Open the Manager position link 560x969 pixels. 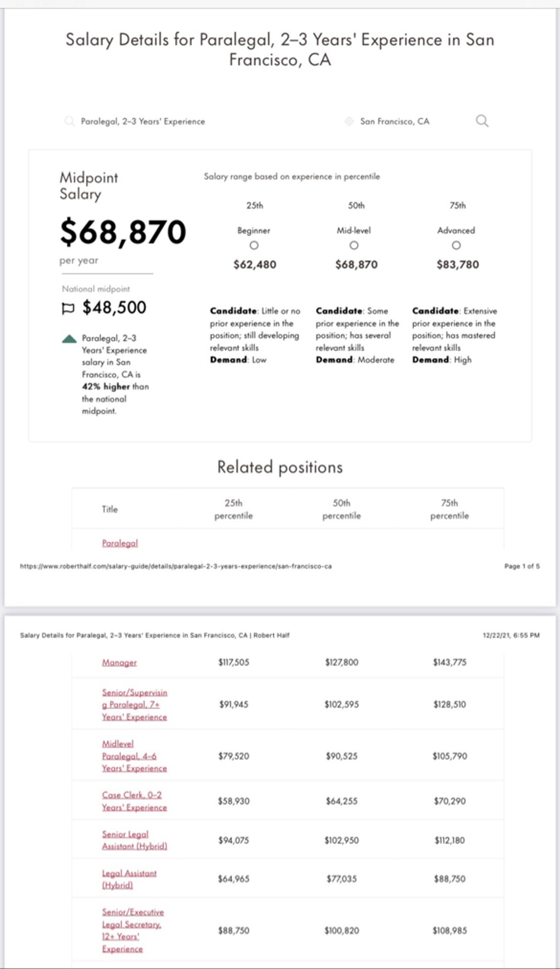pyautogui.click(x=120, y=662)
